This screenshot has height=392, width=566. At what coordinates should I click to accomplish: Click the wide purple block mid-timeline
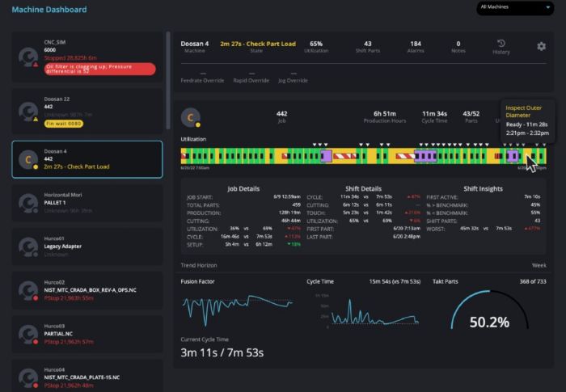[425, 156]
